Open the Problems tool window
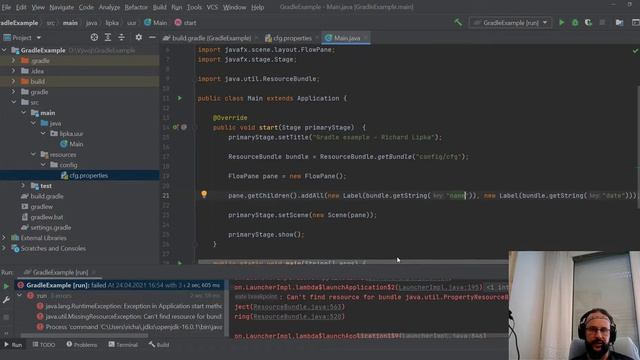This screenshot has height=360, width=640. tap(82, 345)
